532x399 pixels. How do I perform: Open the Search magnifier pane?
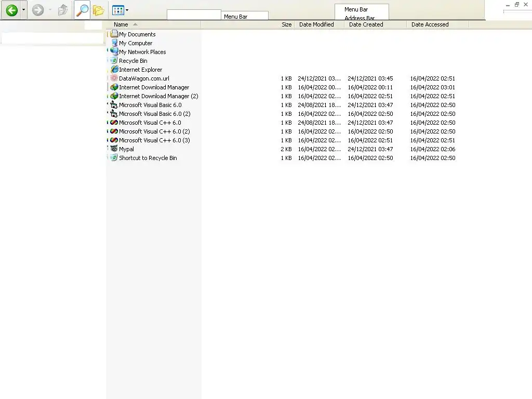pos(82,10)
